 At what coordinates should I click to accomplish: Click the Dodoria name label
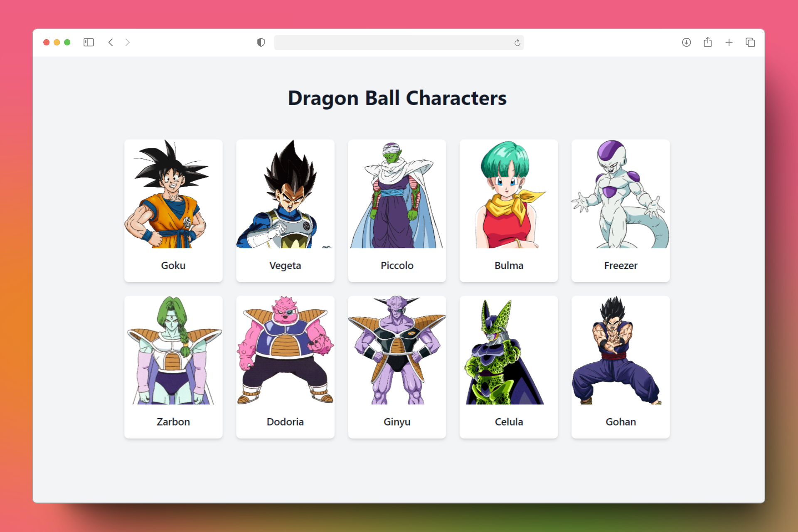pyautogui.click(x=285, y=422)
